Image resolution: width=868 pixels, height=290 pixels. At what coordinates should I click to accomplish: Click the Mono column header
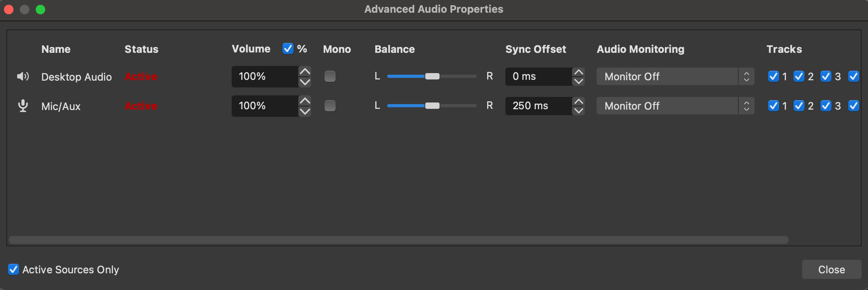point(337,49)
